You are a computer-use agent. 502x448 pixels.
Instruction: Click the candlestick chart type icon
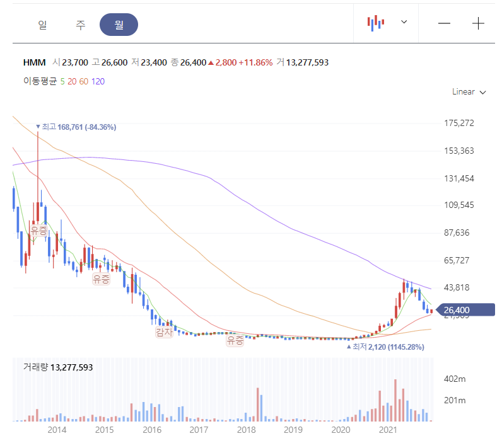(x=376, y=23)
